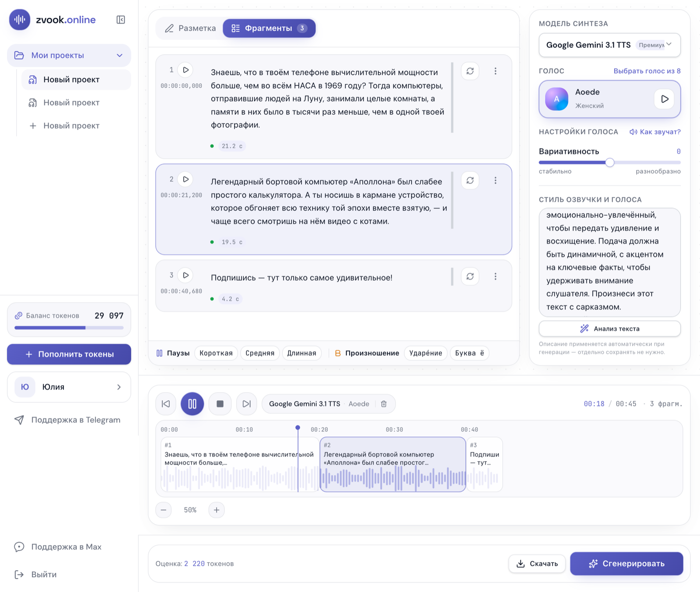This screenshot has height=592, width=700.
Task: Insert a Средняя pause
Action: pyautogui.click(x=260, y=353)
